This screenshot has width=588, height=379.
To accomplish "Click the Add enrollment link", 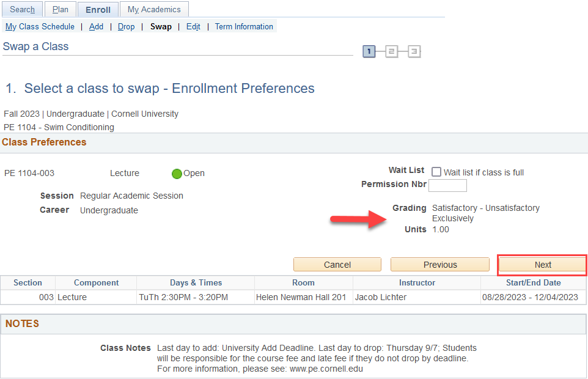I will [x=96, y=26].
